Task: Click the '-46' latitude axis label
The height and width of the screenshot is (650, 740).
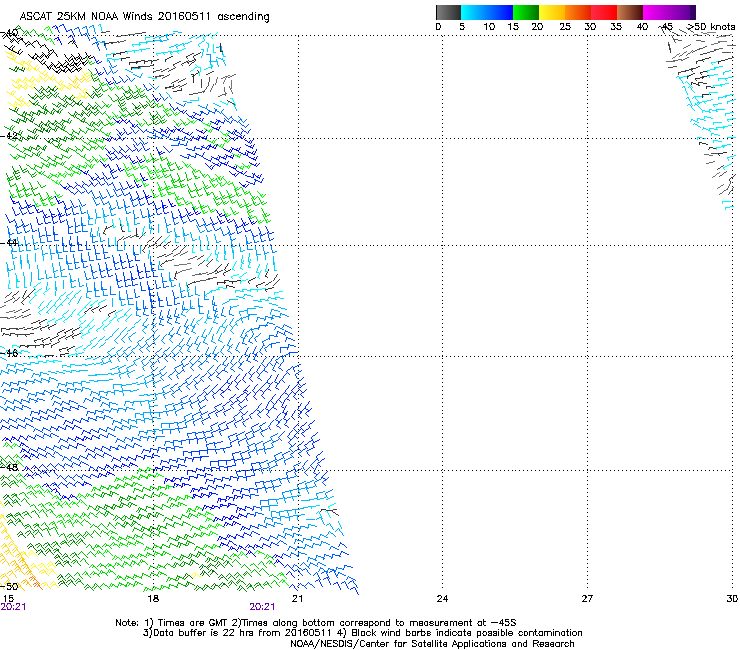Action: [x=9, y=353]
